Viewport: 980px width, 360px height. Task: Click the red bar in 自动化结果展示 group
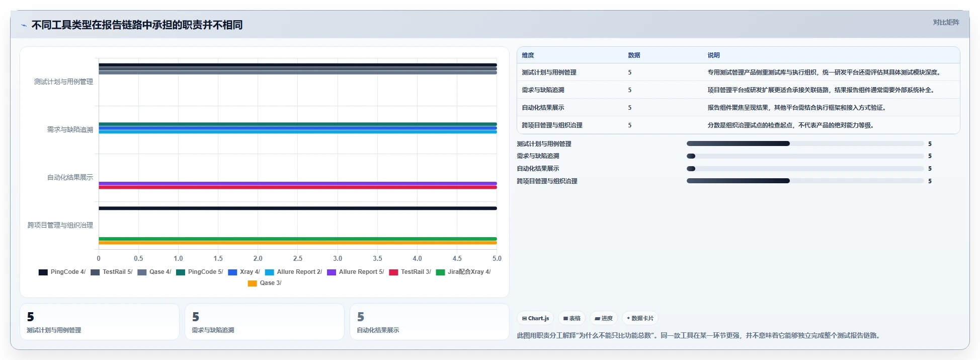[298, 187]
